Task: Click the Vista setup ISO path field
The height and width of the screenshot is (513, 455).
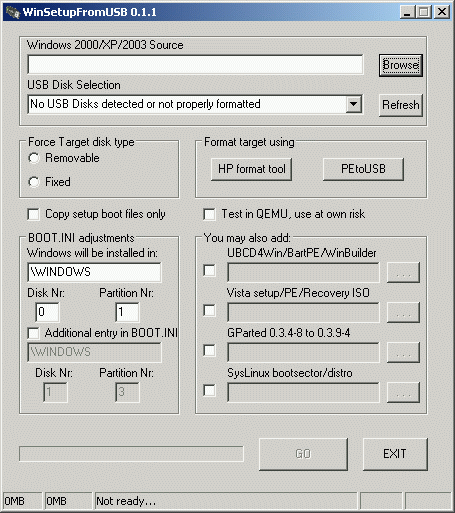Action: (303, 312)
